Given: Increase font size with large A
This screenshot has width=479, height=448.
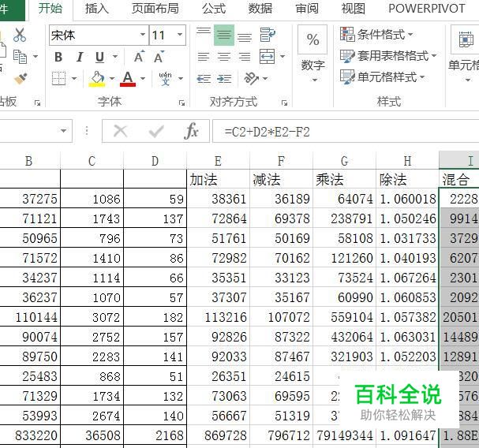Looking at the screenshot, I should (x=140, y=57).
